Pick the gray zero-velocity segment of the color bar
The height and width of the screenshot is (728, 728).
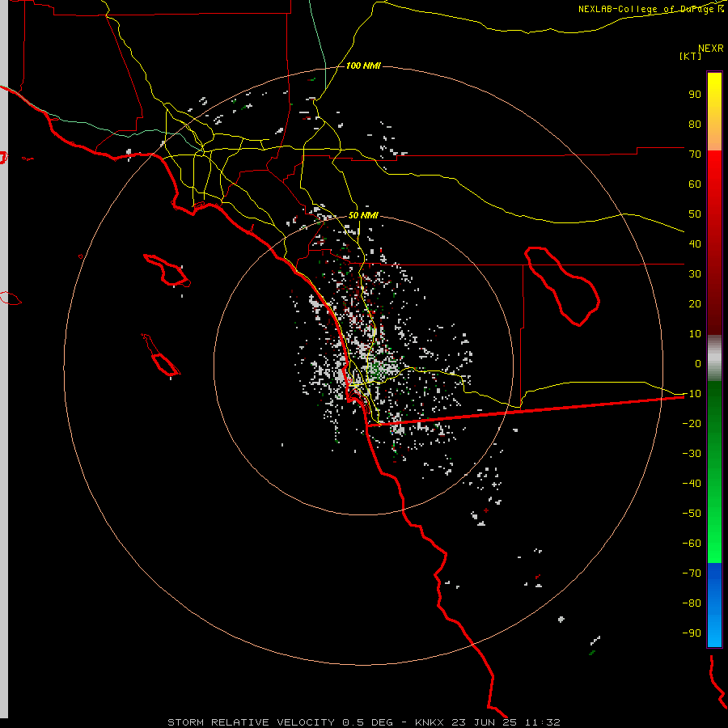[x=714, y=358]
